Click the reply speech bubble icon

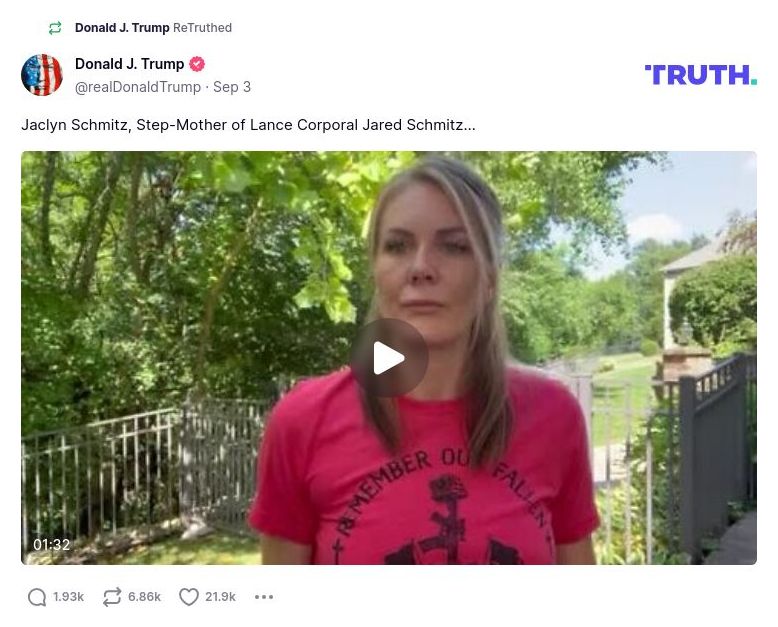point(37,597)
